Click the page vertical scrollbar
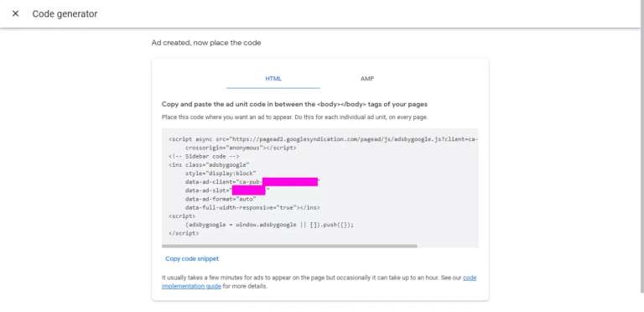 coord(641,146)
